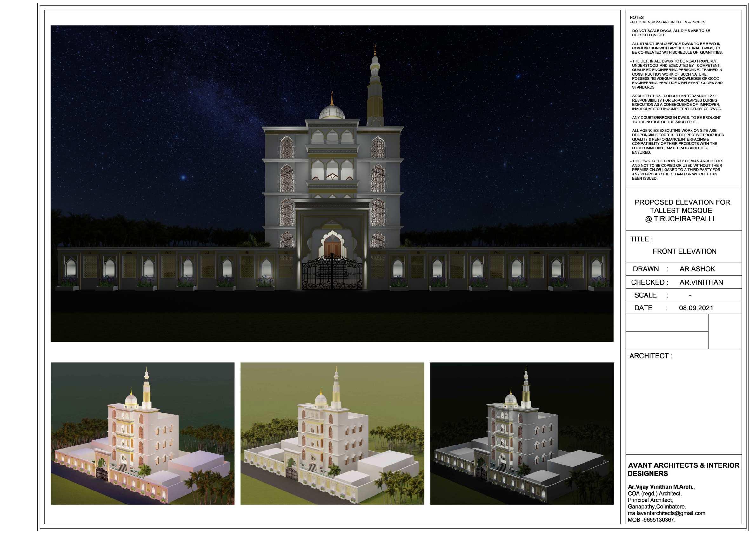
Task: Select the AR.ASHOK drawn-by field
Action: click(697, 269)
